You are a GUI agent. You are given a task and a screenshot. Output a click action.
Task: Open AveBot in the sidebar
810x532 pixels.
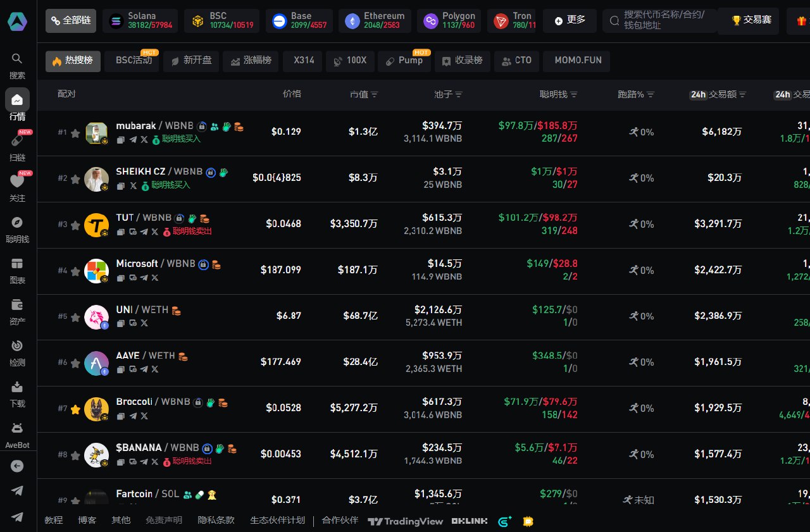[x=17, y=435]
